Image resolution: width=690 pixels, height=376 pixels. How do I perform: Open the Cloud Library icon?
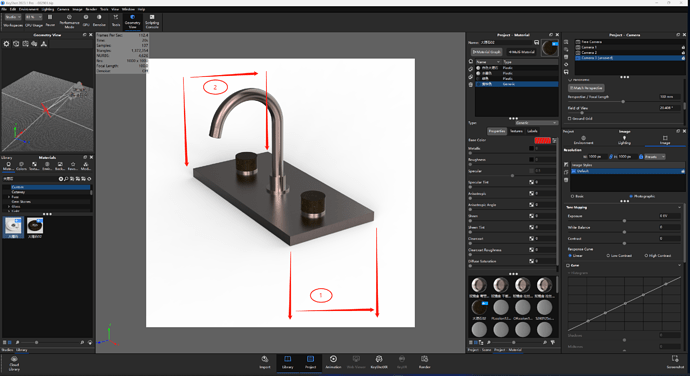click(14, 364)
